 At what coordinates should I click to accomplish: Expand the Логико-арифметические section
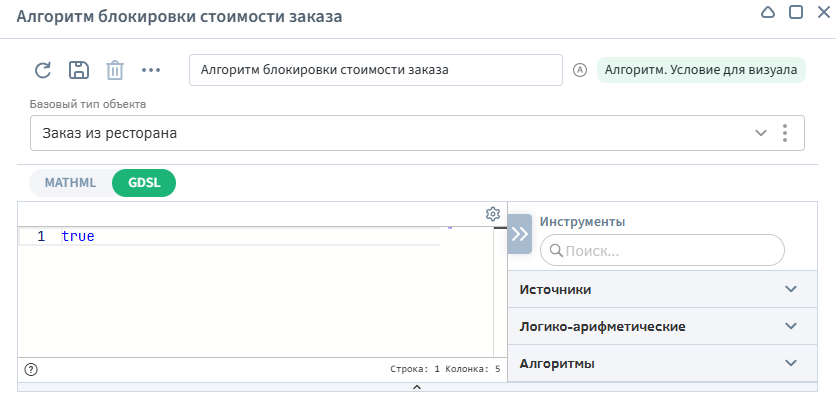[659, 327]
